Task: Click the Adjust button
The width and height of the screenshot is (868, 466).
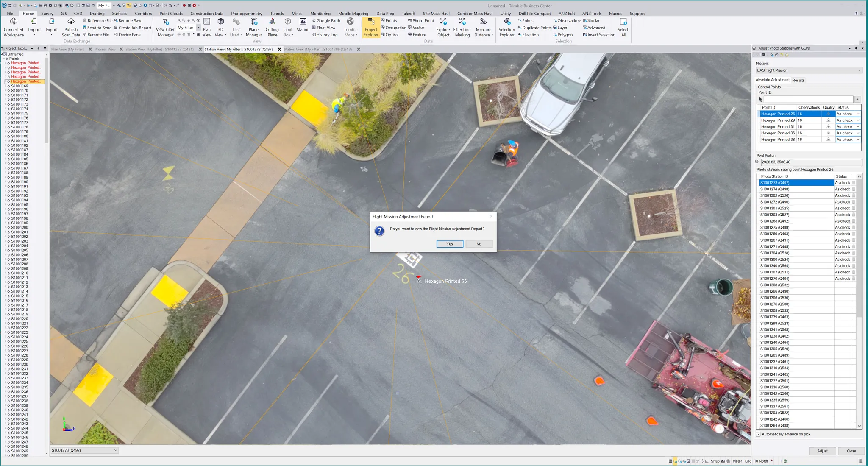Action: point(822,451)
